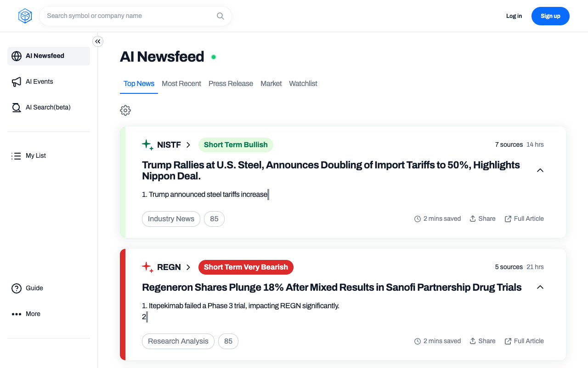This screenshot has height=368, width=588.
Task: Click the "21 hrs" timestamp
Action: tap(535, 267)
